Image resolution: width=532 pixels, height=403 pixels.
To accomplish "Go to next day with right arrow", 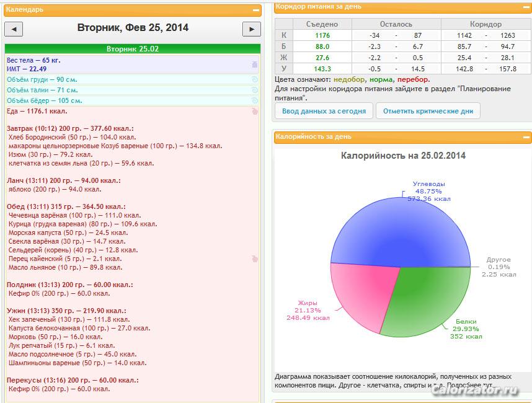I will coord(251,29).
